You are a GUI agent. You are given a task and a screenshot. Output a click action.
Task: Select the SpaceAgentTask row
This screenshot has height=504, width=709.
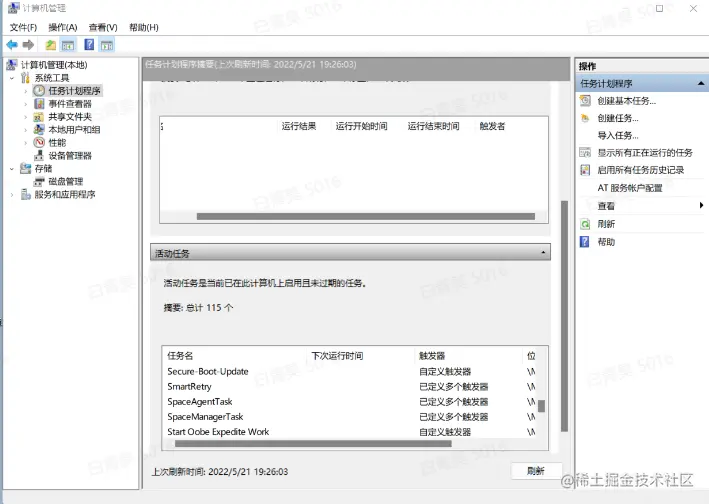point(350,401)
